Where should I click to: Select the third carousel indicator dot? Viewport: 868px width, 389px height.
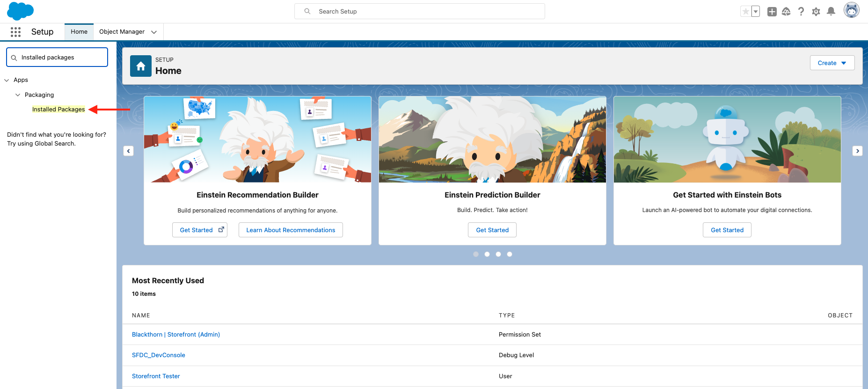point(498,254)
